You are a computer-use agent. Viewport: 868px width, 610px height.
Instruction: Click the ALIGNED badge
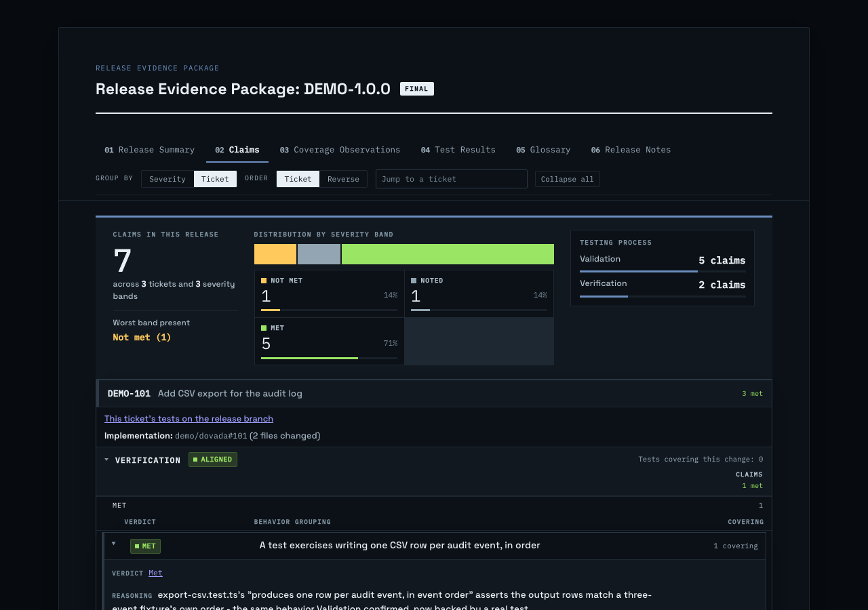click(213, 460)
